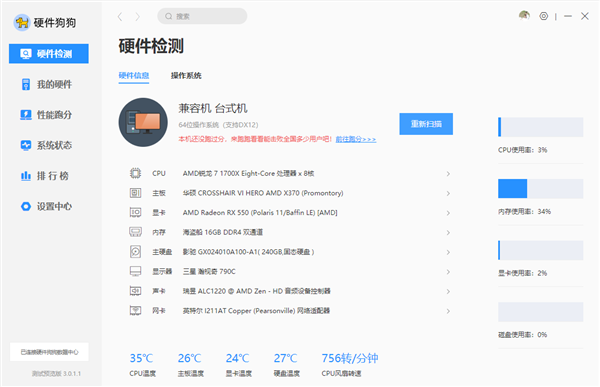Click the 26℃ 主板温度 reading
600x387 pixels.
(x=189, y=358)
